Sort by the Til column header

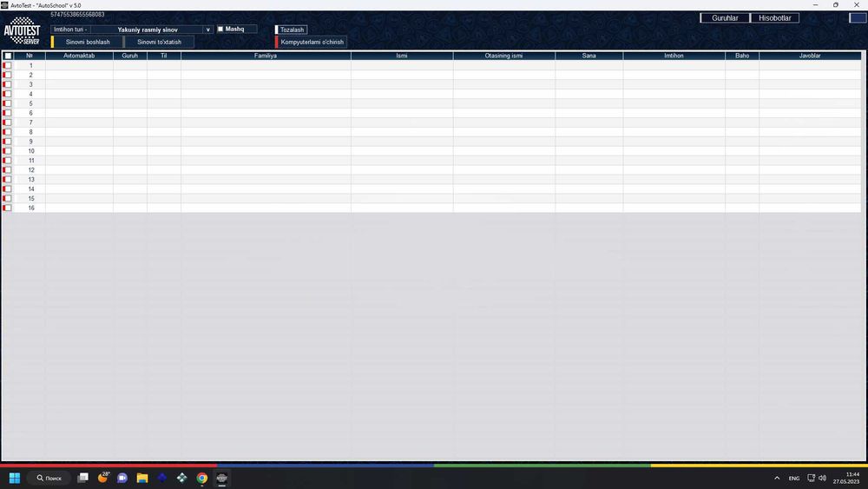point(164,56)
